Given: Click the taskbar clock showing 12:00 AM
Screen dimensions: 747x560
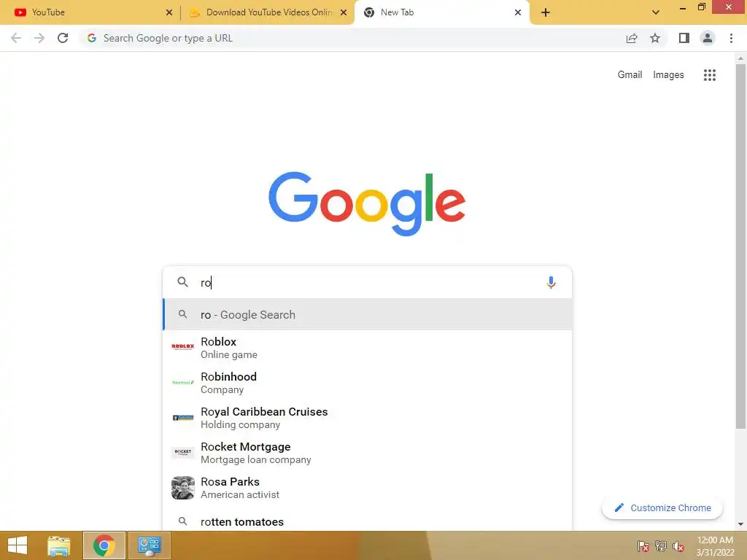Looking at the screenshot, I should [715, 546].
